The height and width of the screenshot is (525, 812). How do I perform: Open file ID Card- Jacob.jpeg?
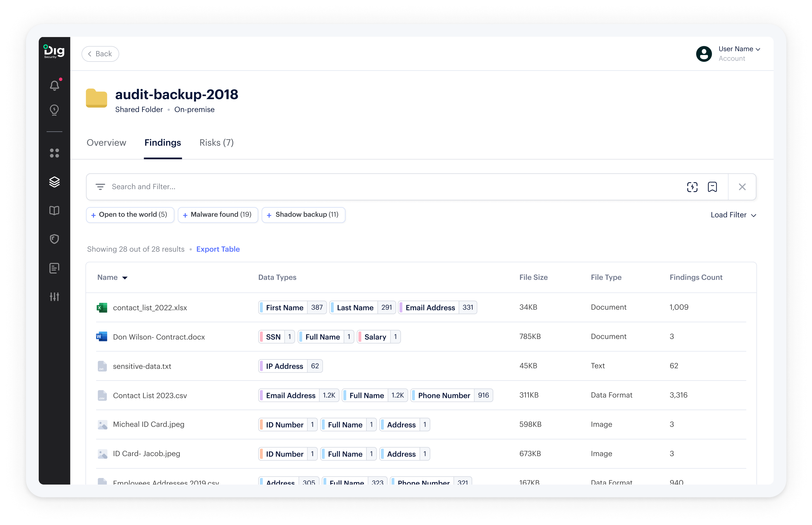pos(147,454)
